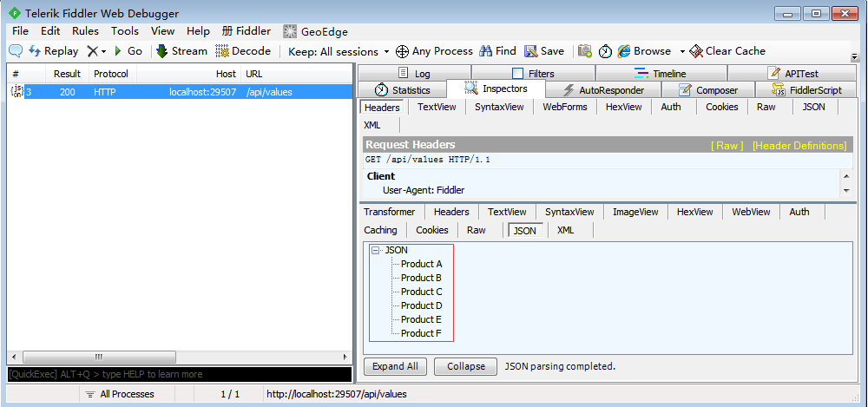868x407 pixels.
Task: Select request Cookies tab next to Auth
Action: pyautogui.click(x=722, y=107)
